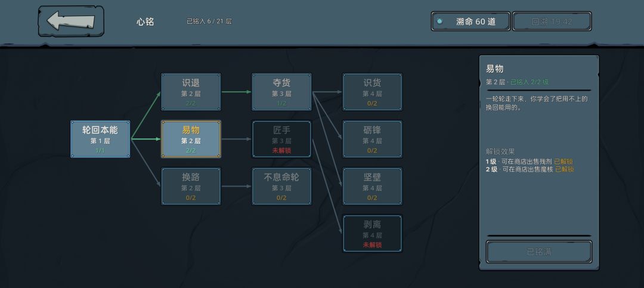This screenshot has height=288, width=644.
Task: Click the 2级 可在商店出售魔核 line
Action: pos(530,170)
